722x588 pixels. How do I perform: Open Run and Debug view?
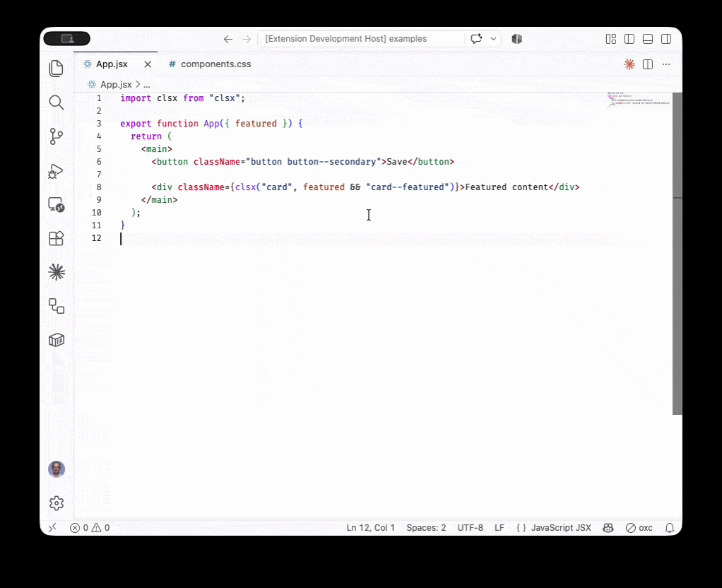tap(57, 171)
